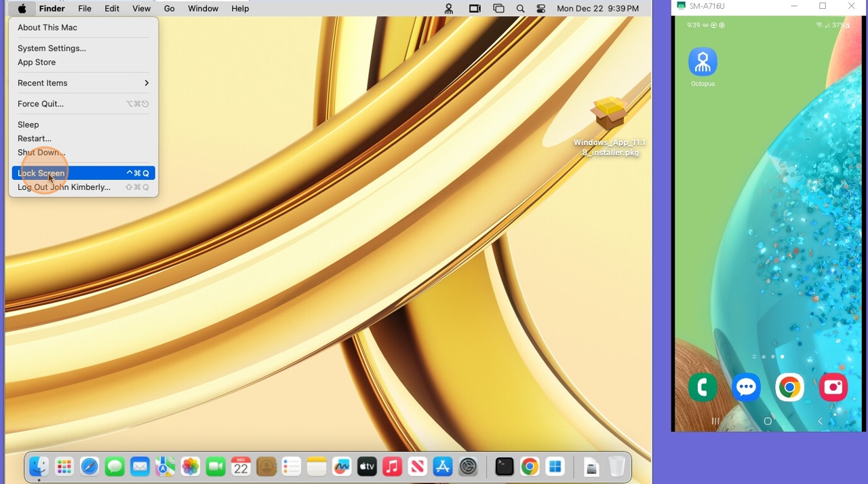The width and height of the screenshot is (868, 484).
Task: Open Apple TV app in the Dock
Action: point(367,466)
